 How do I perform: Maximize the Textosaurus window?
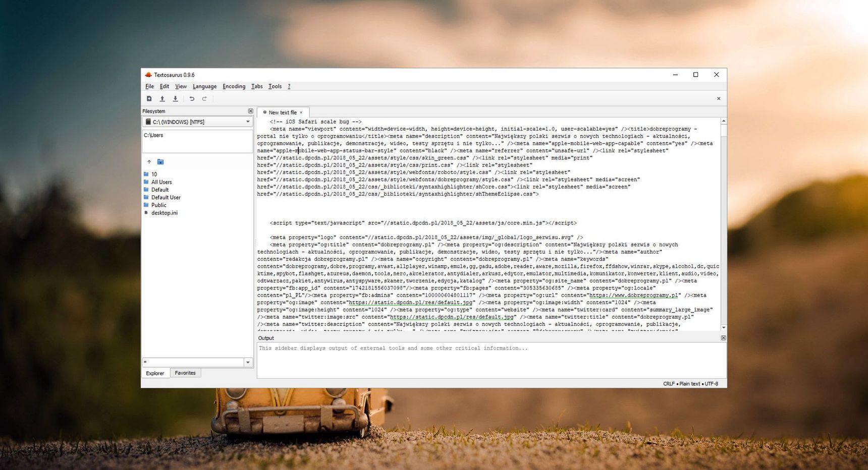[x=695, y=75]
